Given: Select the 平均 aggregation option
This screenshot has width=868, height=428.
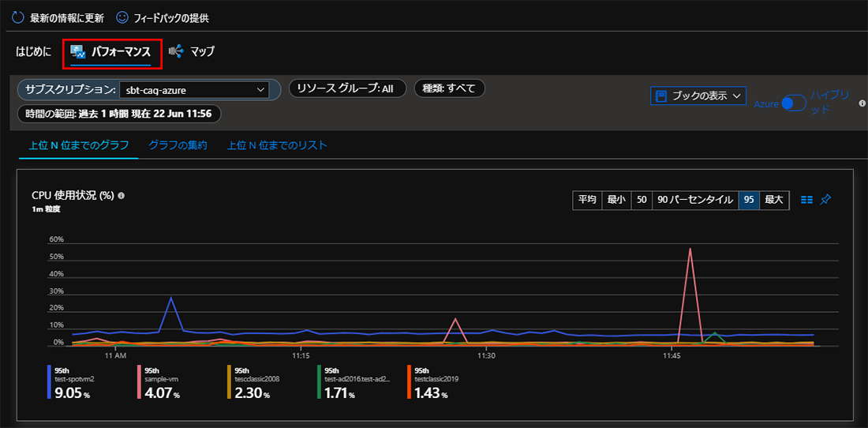Looking at the screenshot, I should tap(586, 200).
